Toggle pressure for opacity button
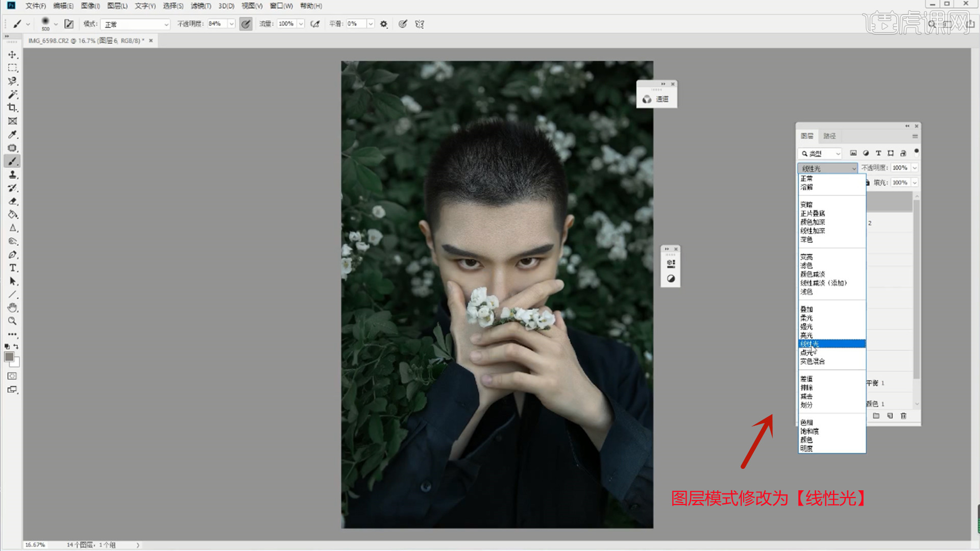980x551 pixels. pos(246,24)
